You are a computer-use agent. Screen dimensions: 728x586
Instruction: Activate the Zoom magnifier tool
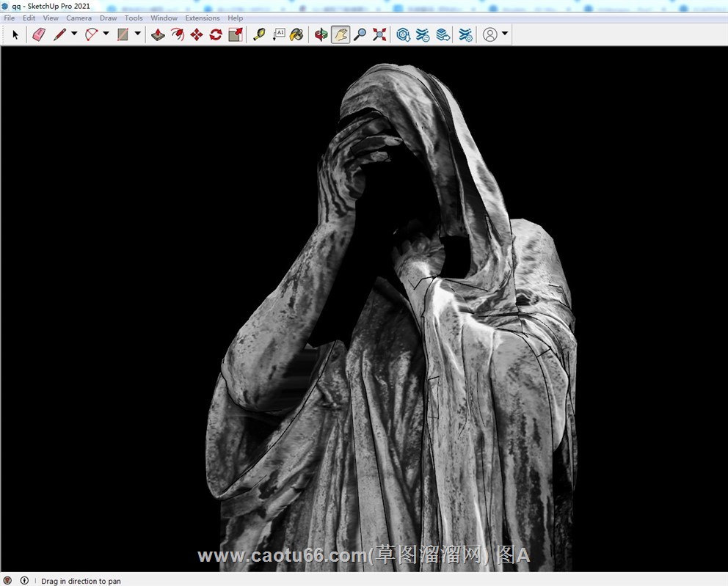coord(360,34)
